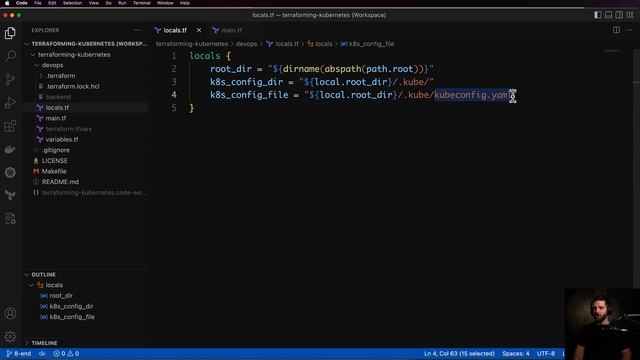Open the Terminal menu
Screen dimensions: 640x360
coord(142,3)
